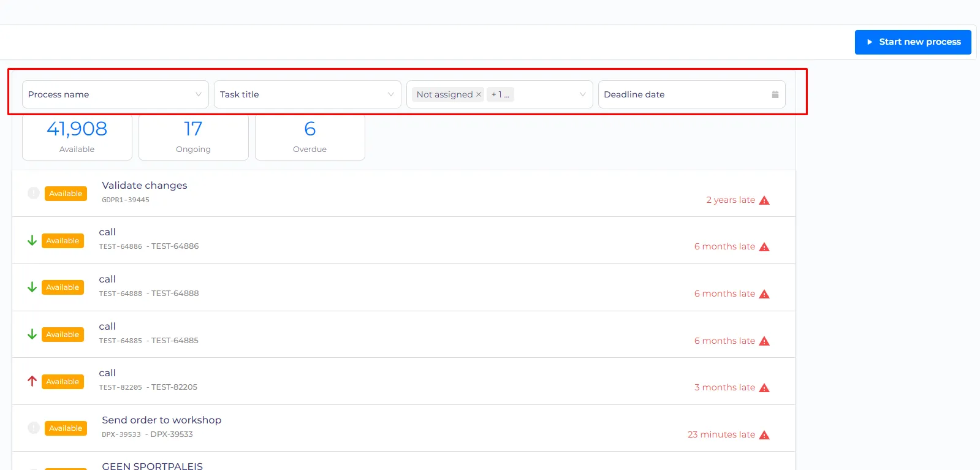
Task: Open the Deadline date calendar icon
Action: point(775,94)
